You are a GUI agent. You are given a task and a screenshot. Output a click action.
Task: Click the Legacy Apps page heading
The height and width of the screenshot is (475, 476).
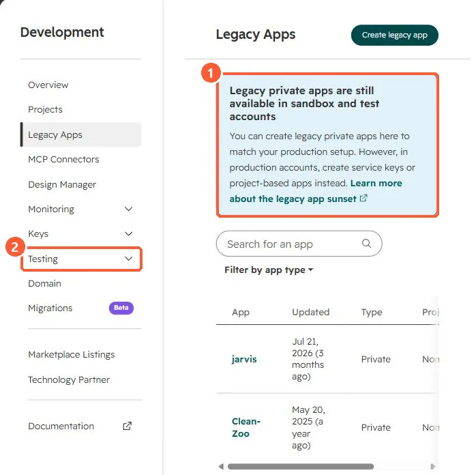[x=256, y=34]
